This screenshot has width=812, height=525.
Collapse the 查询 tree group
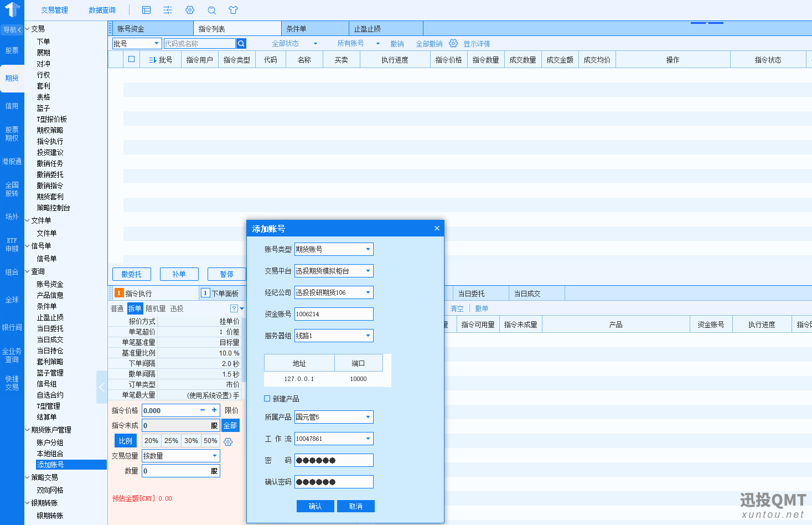(28, 271)
